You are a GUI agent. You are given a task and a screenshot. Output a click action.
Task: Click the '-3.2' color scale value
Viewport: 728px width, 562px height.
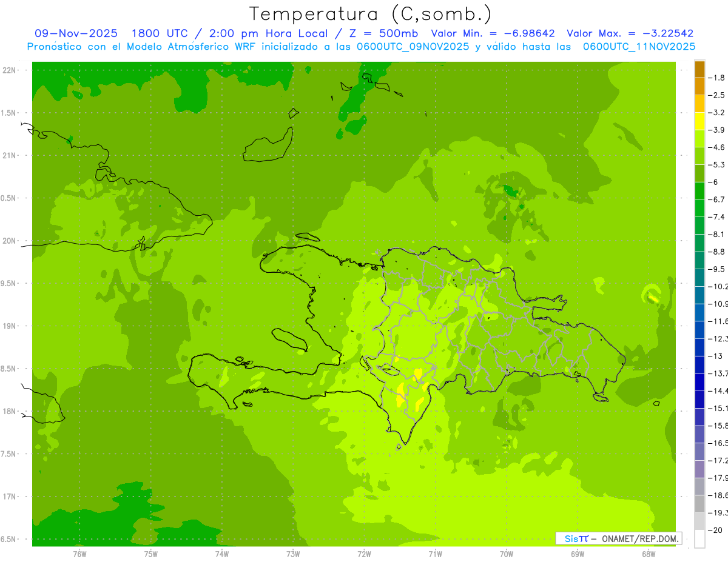point(716,113)
